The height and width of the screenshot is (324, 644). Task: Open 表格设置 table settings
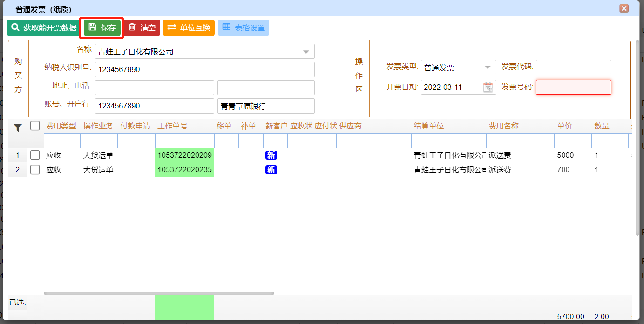pos(244,28)
